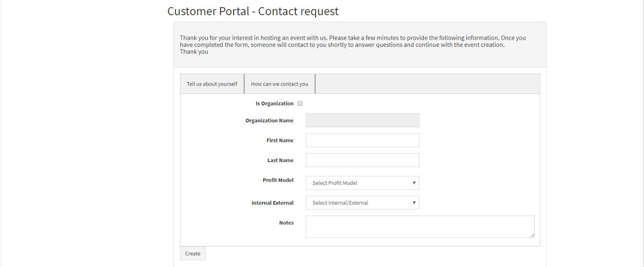Viewport: 644px width, 267px height.
Task: Click the Customer Portal - Contact request heading
Action: (x=253, y=11)
